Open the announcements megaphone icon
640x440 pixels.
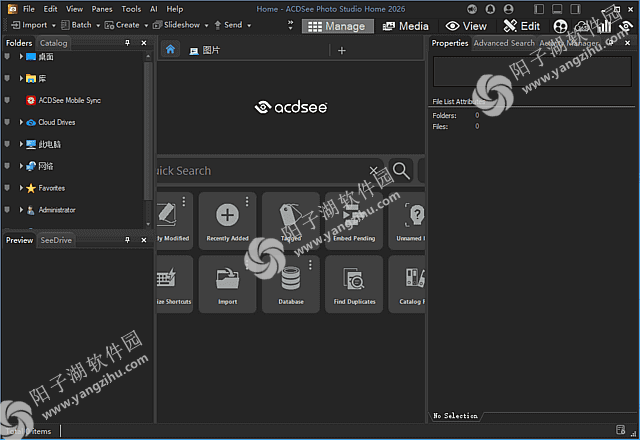472,9
